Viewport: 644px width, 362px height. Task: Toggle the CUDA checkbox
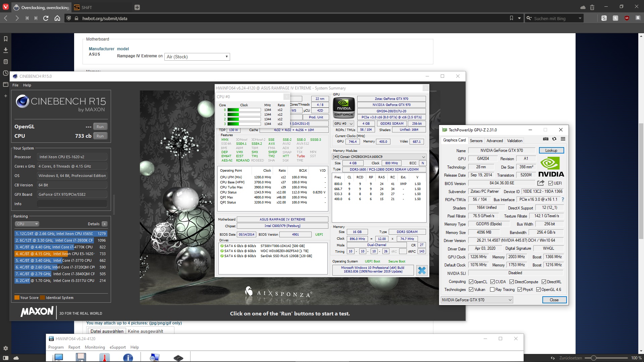click(492, 282)
